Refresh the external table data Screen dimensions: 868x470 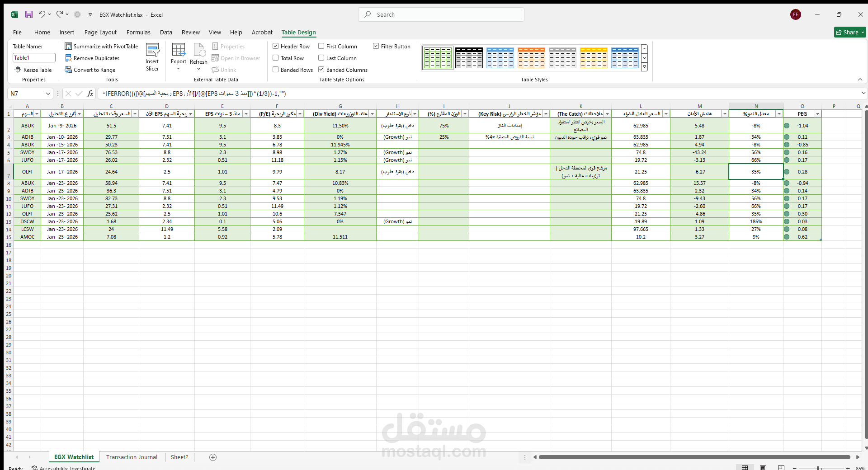tap(198, 51)
